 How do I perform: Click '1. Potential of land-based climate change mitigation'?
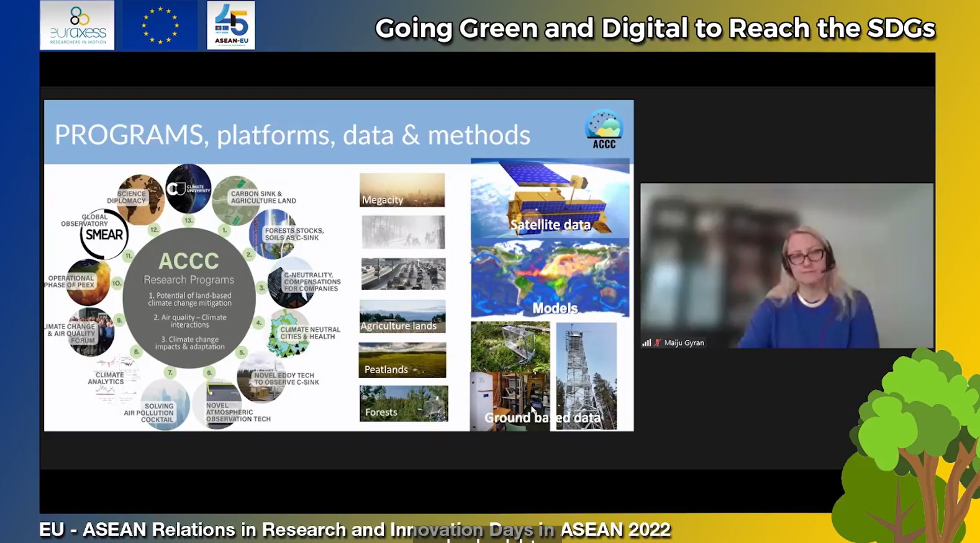tap(189, 299)
